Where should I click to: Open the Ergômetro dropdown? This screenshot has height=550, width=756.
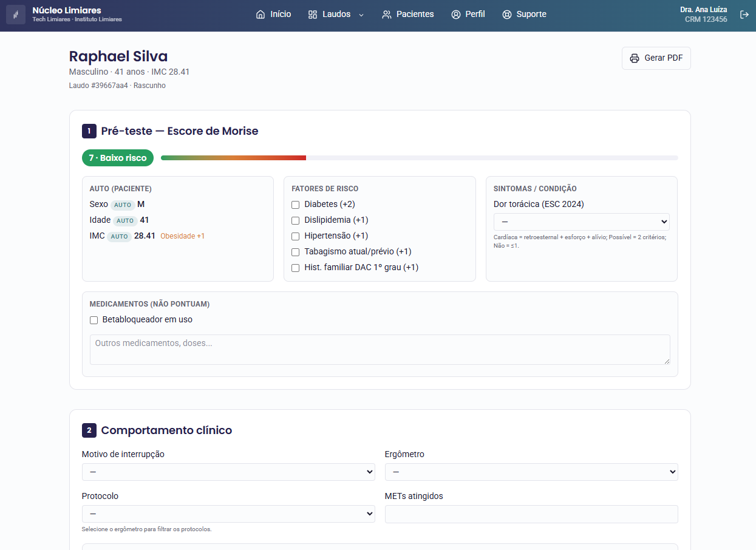pos(531,472)
